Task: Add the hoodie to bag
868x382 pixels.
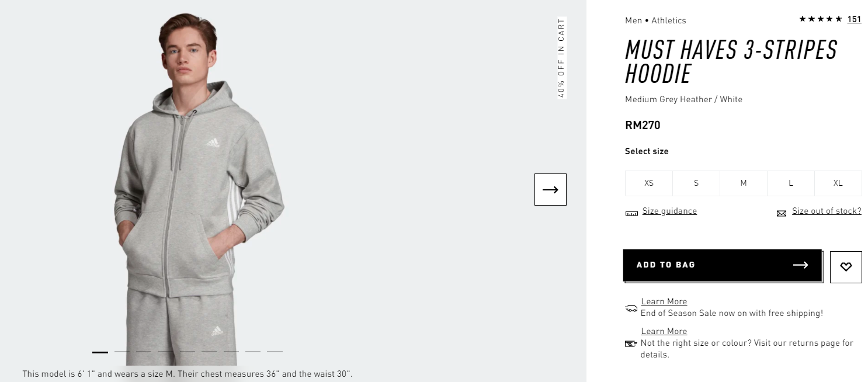Action: click(x=723, y=265)
